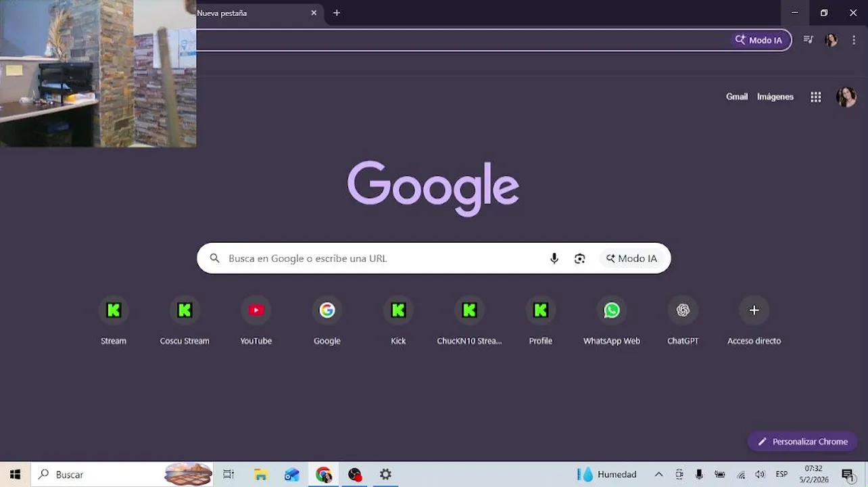Open the notification center icon
This screenshot has height=487, width=868.
click(848, 474)
